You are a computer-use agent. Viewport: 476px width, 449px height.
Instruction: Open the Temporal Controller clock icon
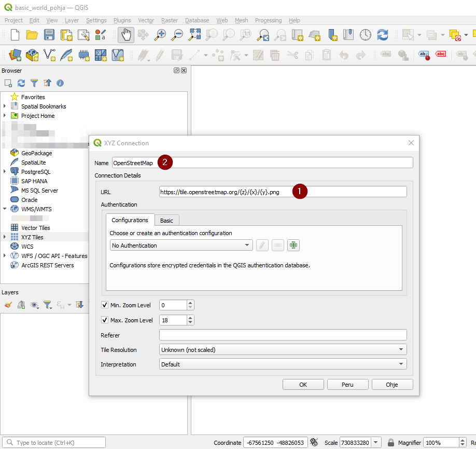(x=365, y=35)
